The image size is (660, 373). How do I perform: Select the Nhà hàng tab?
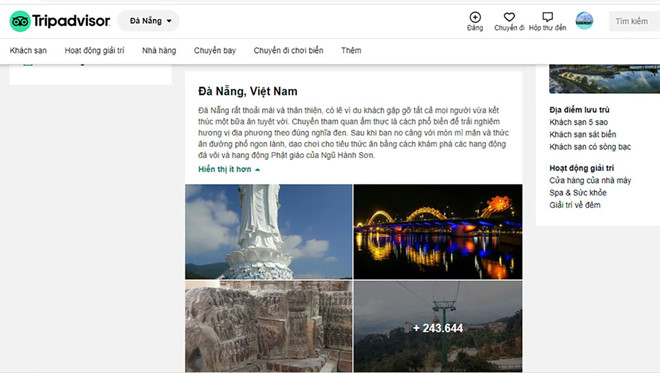(159, 51)
